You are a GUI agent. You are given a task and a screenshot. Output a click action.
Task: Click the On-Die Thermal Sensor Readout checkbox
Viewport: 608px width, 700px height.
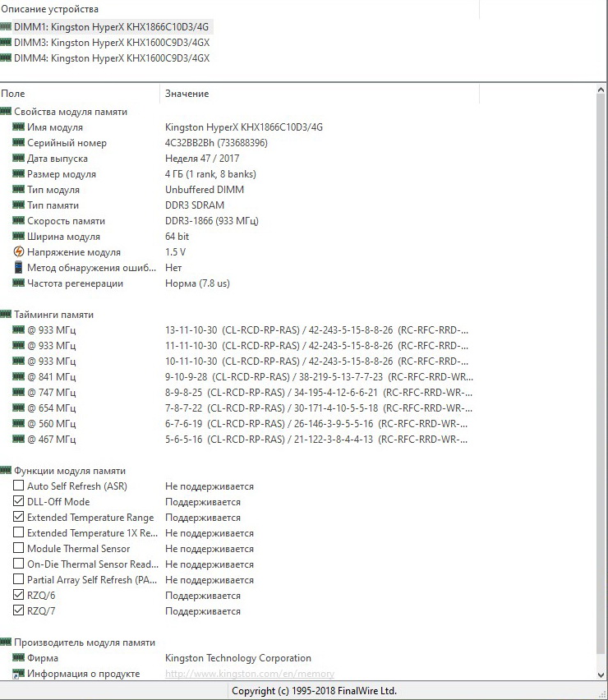click(18, 564)
